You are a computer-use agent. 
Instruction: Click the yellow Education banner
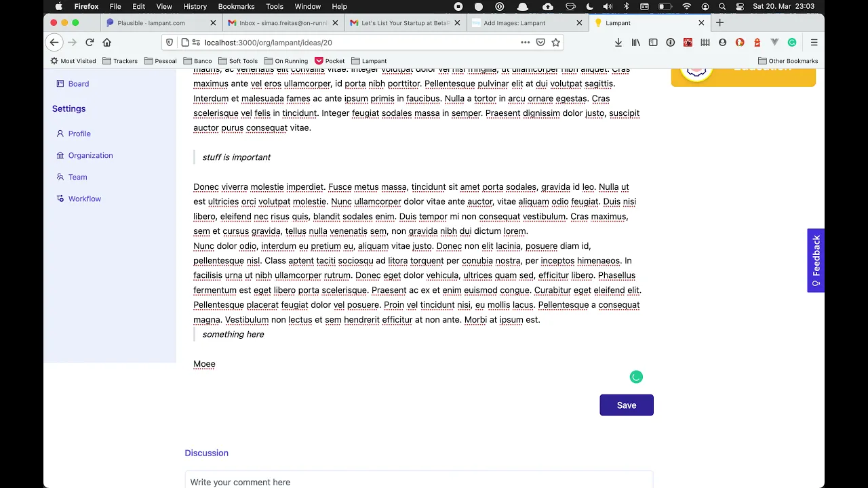(x=743, y=77)
